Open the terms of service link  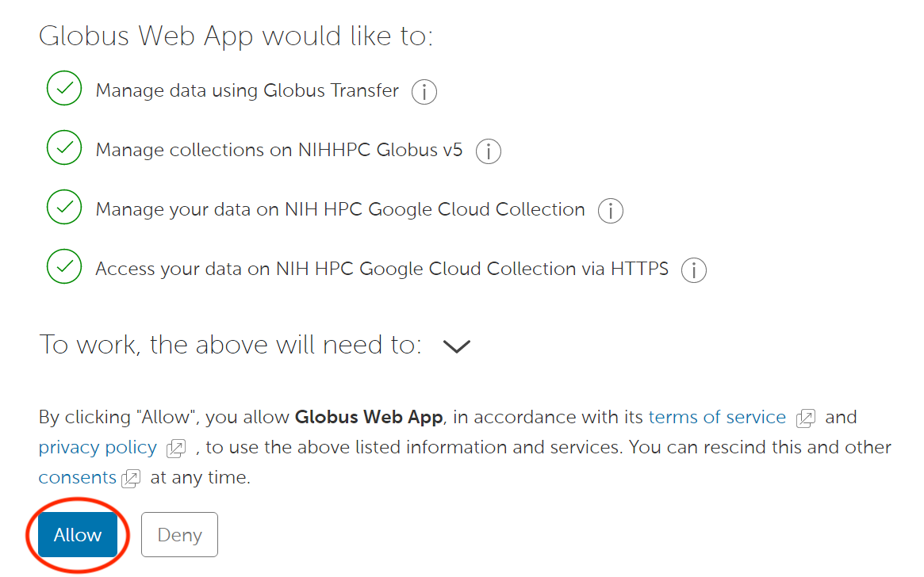click(717, 417)
